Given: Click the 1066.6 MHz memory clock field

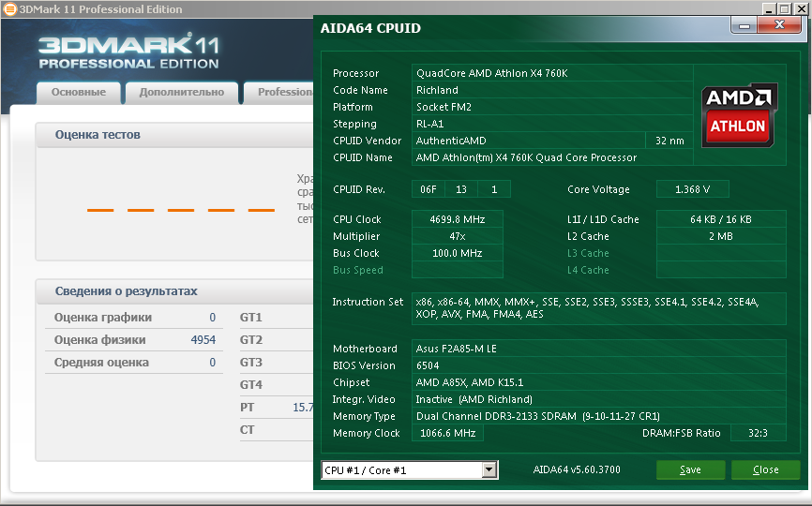Looking at the screenshot, I should (x=447, y=433).
